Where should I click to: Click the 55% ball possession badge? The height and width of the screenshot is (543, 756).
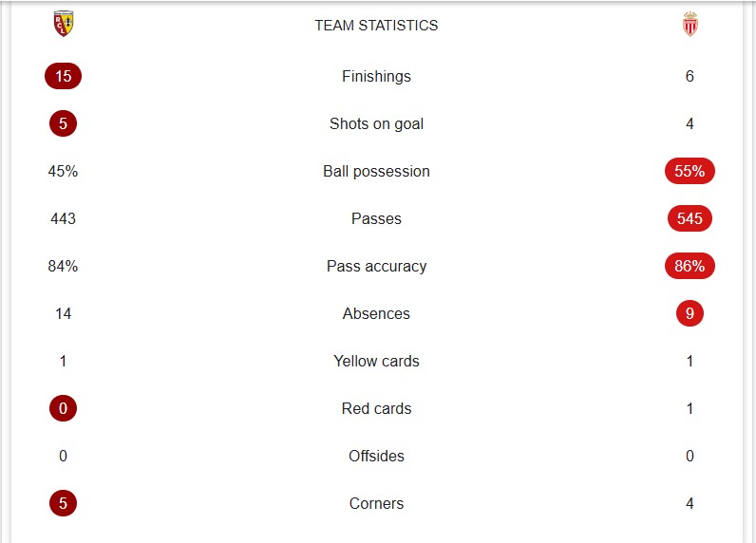pos(690,171)
